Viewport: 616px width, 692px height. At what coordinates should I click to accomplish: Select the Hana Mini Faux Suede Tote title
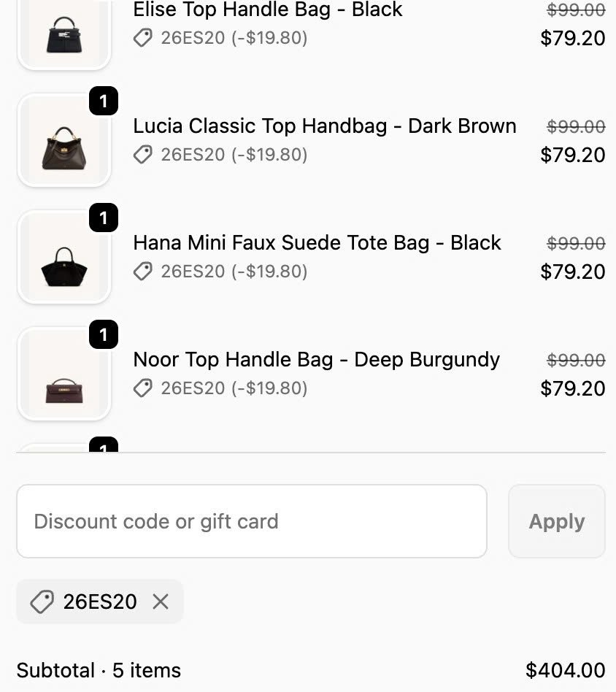coord(317,243)
